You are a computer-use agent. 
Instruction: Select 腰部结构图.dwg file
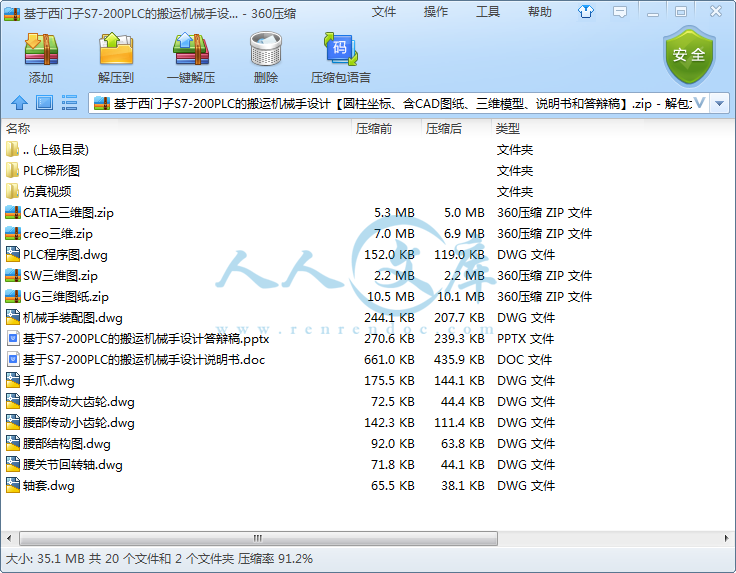67,444
